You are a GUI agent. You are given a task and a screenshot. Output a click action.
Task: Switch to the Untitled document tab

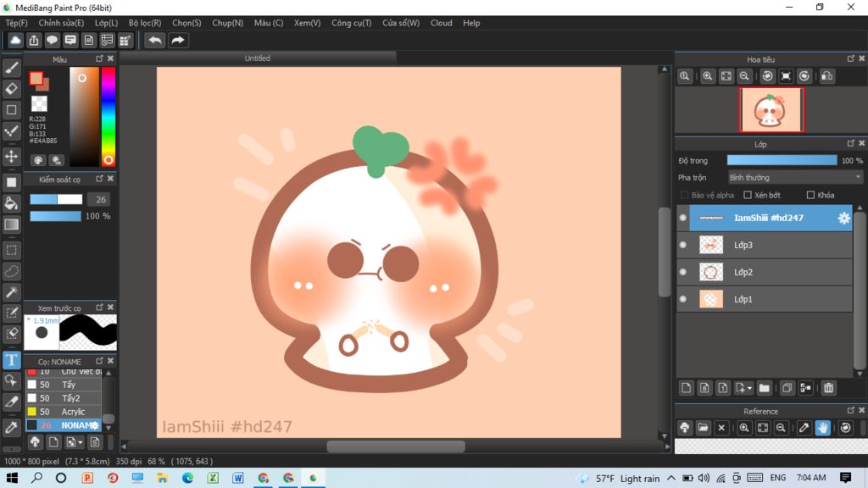tap(258, 58)
